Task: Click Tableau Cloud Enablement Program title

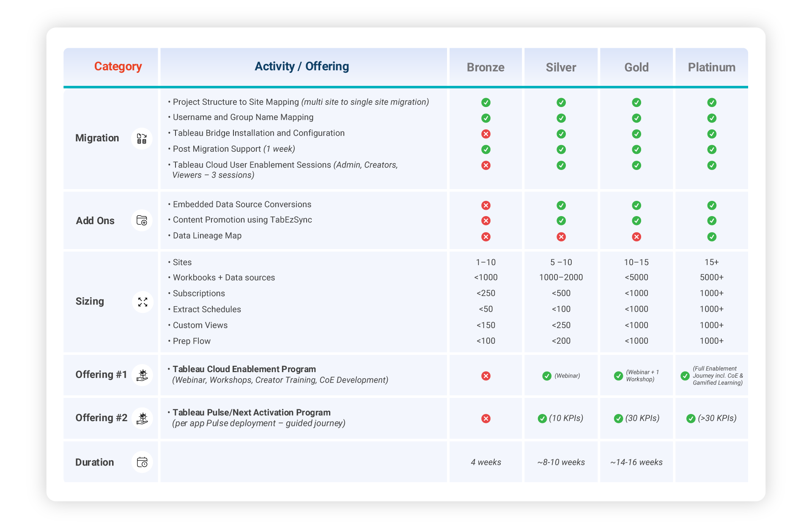Action: pyautogui.click(x=244, y=369)
